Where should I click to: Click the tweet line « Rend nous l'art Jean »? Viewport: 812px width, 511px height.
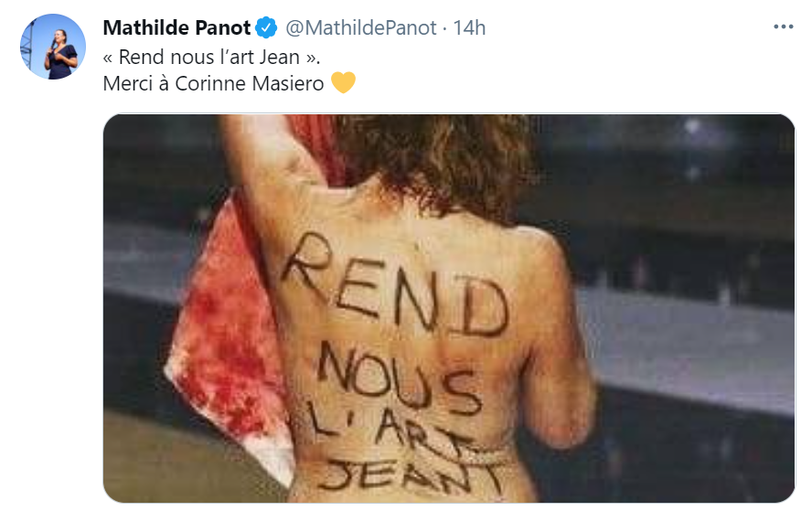click(x=212, y=57)
